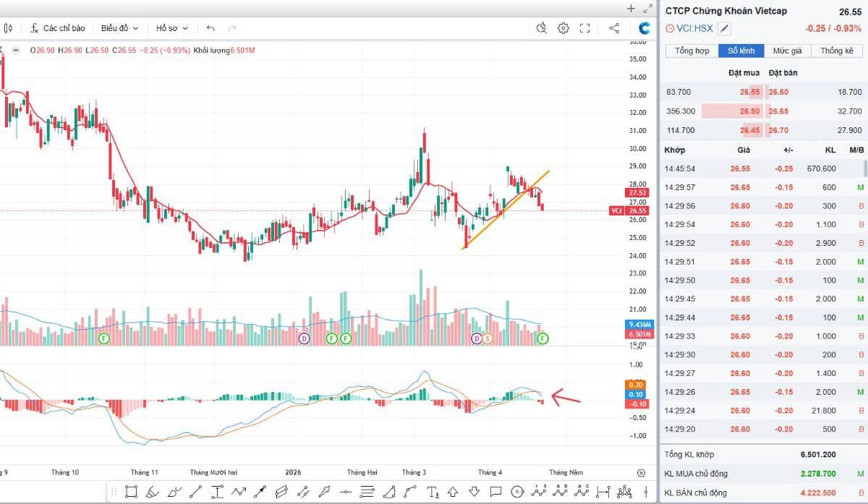Select the rectangle drawing tool
This screenshot has width=868, height=504.
[x=131, y=492]
